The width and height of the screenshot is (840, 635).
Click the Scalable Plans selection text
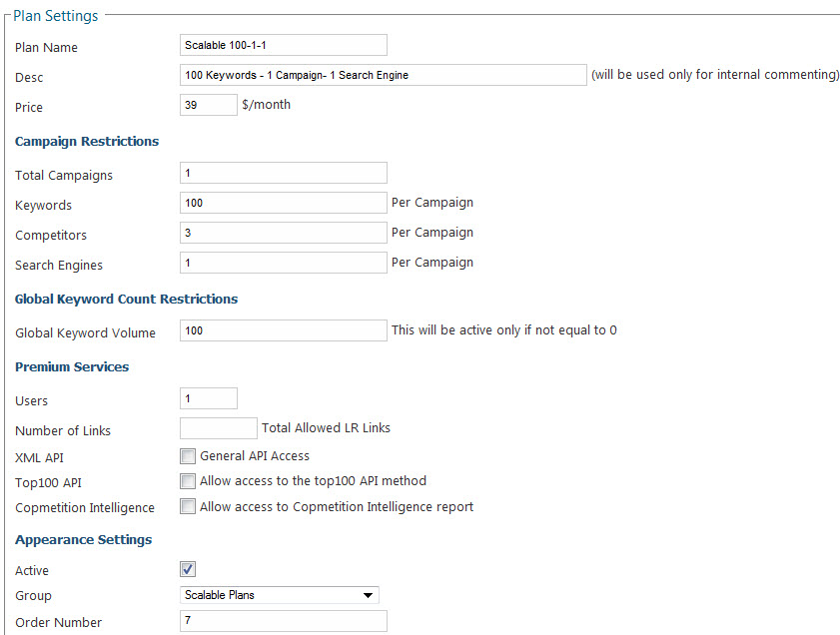pyautogui.click(x=220, y=595)
